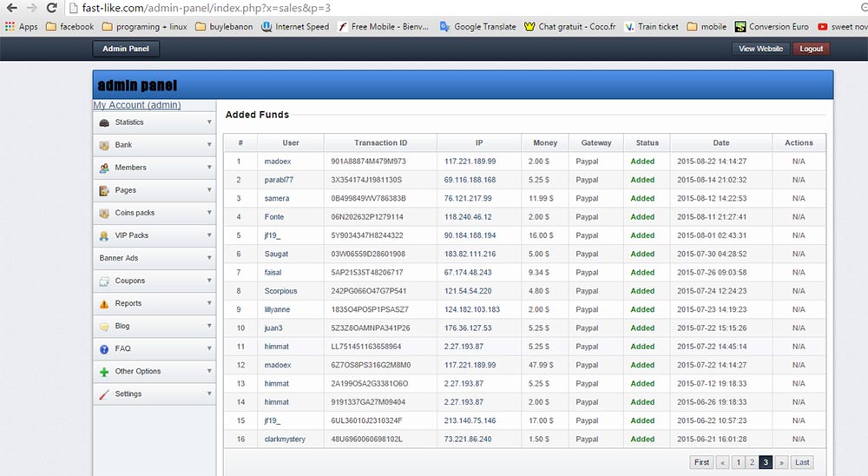Expand the Pages menu arrow
The image size is (868, 476).
[x=209, y=190]
